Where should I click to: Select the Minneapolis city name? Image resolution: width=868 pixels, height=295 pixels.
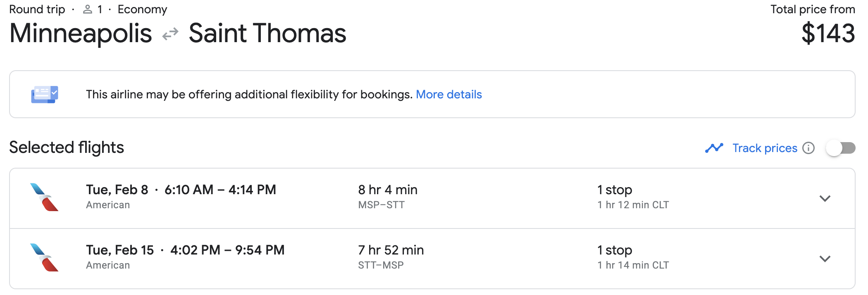(81, 33)
